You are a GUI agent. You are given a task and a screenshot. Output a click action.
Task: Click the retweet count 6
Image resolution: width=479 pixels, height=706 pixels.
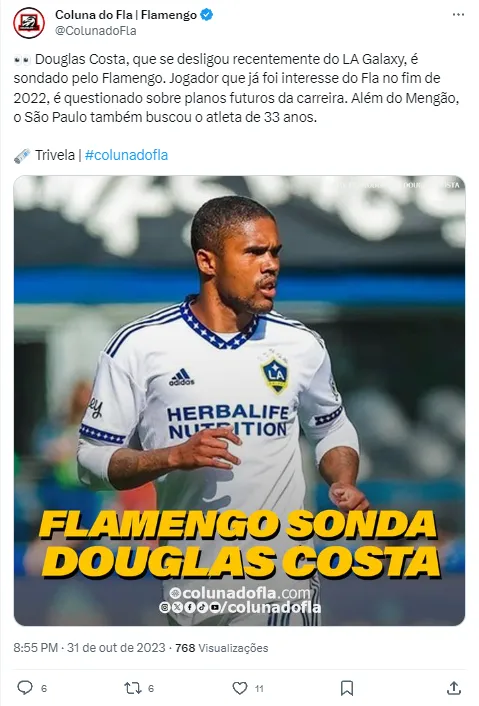click(151, 688)
